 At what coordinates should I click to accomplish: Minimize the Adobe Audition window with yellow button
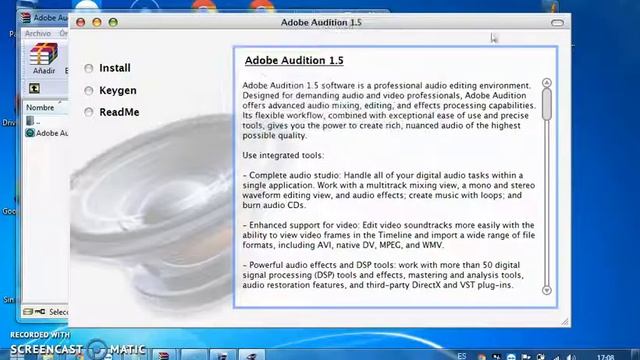click(x=97, y=22)
